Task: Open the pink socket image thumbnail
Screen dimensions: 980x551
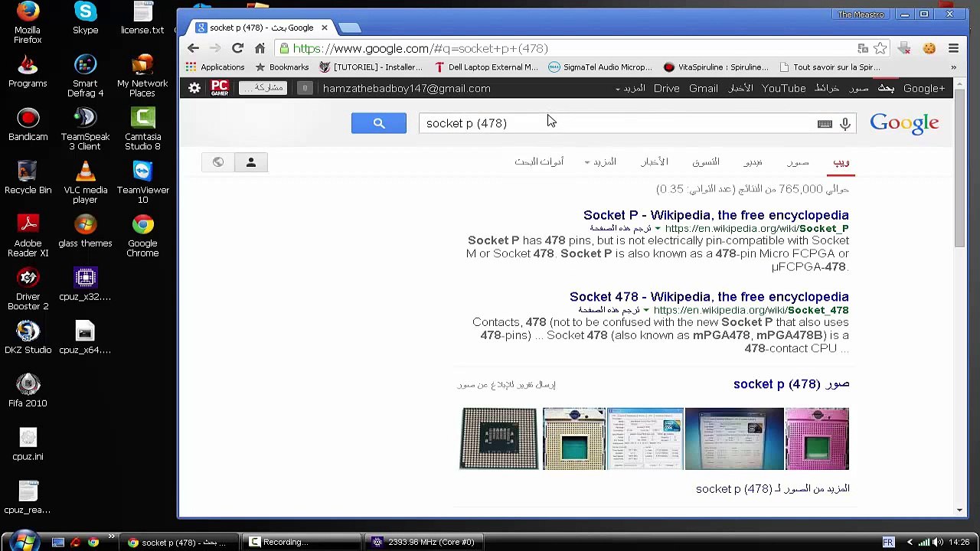Action: (817, 439)
